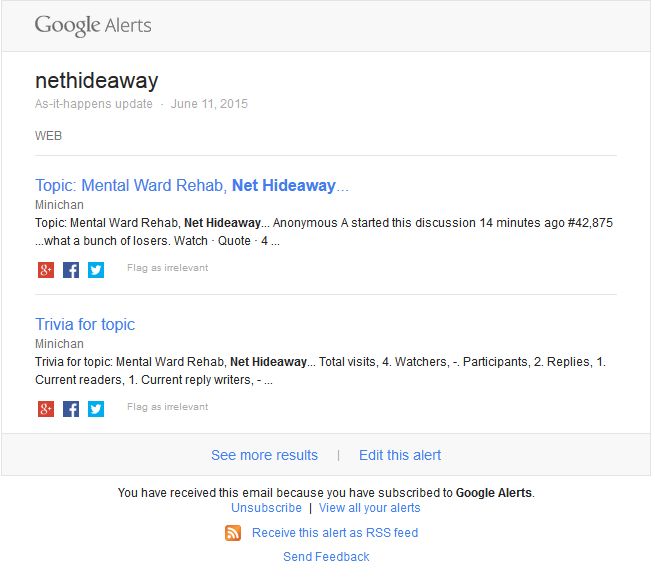Image resolution: width=655 pixels, height=581 pixels.
Task: Open 'Topic: Mental Ward Rehab, Net Hideaway' link
Action: [x=192, y=185]
